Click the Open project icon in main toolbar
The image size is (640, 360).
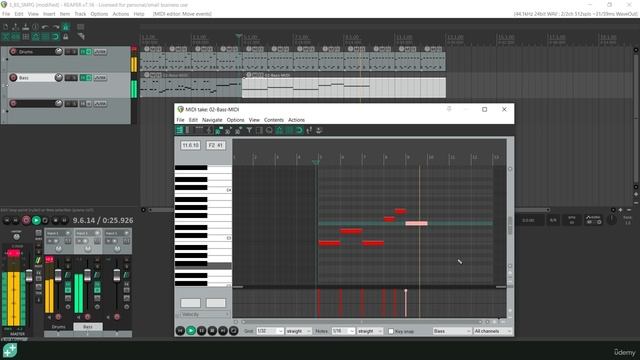pyautogui.click(x=16, y=27)
